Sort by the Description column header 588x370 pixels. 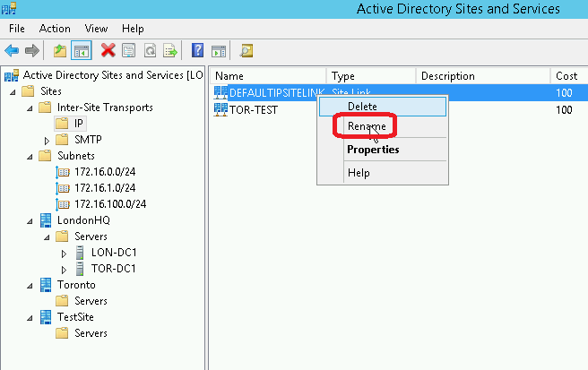tap(483, 76)
